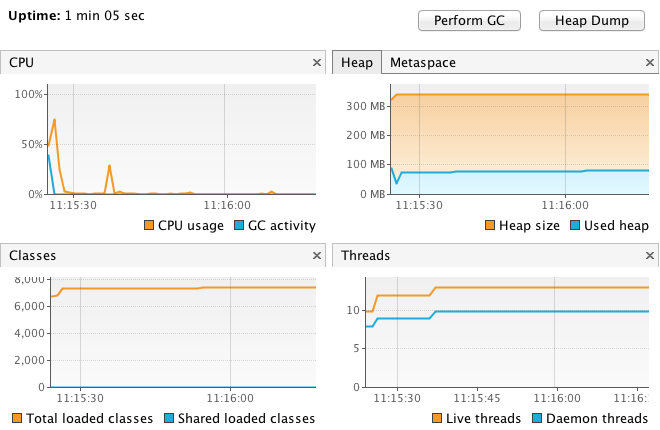Click the Total loaded classes legend swatch
The width and height of the screenshot is (660, 430).
click(17, 418)
